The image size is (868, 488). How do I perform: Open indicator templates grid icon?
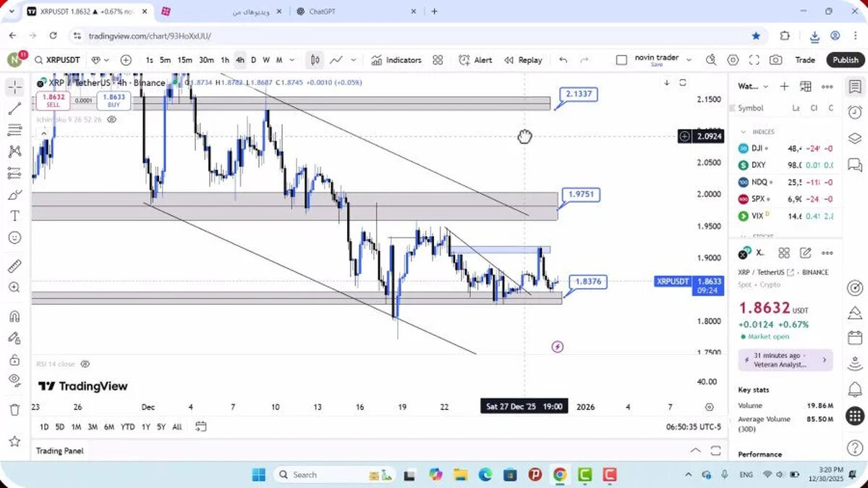(x=438, y=60)
